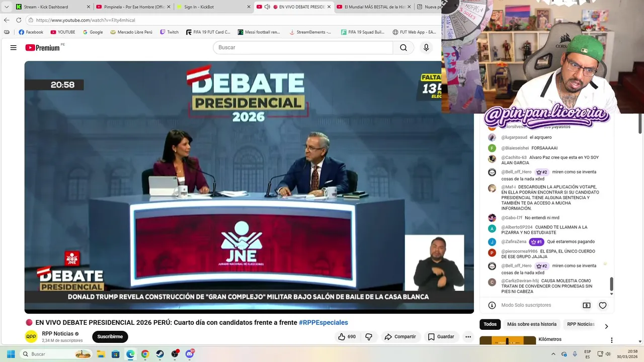This screenshot has height=362, width=644.
Task: Focus the Buscar search field
Action: click(x=303, y=48)
